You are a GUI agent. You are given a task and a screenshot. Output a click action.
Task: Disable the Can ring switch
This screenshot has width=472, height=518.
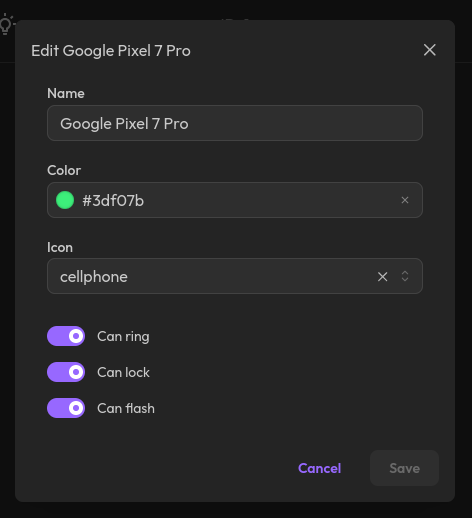66,336
